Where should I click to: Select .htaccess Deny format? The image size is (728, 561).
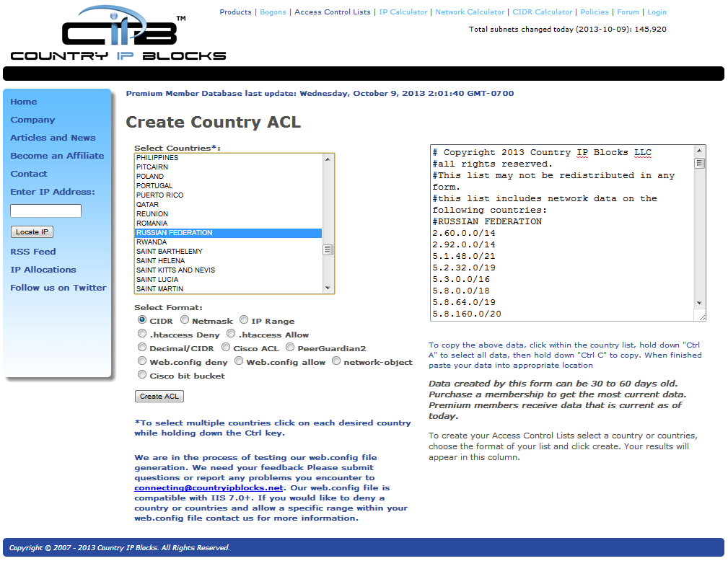pos(142,333)
